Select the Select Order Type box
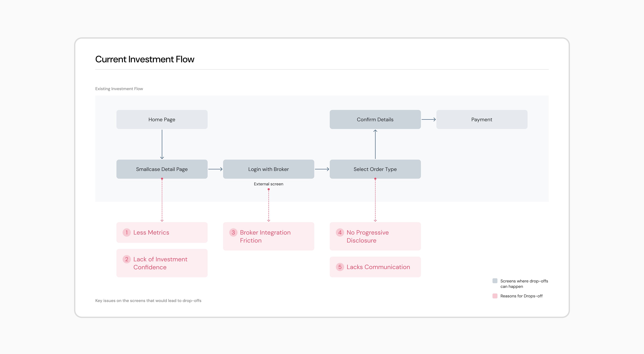This screenshot has height=354, width=644. (x=375, y=169)
